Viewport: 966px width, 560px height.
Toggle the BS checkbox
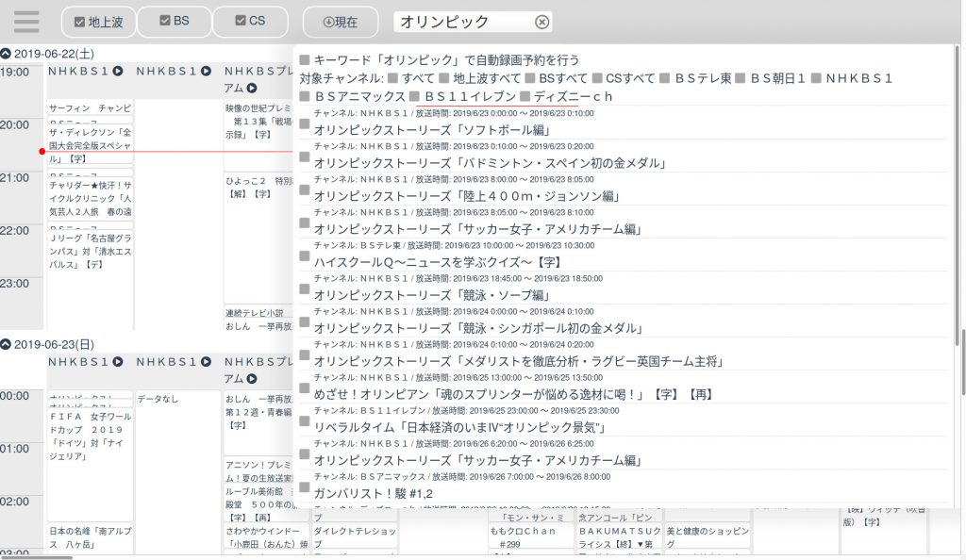pos(164,21)
